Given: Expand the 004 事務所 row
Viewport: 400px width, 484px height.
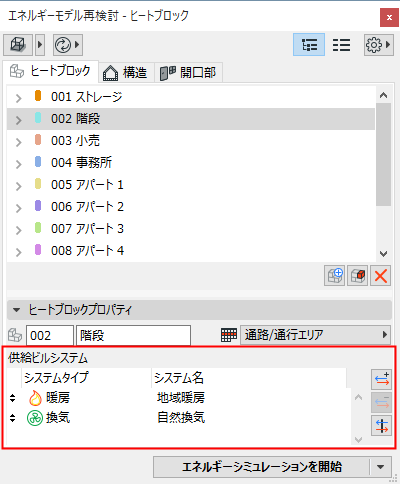Looking at the screenshot, I should coord(19,164).
